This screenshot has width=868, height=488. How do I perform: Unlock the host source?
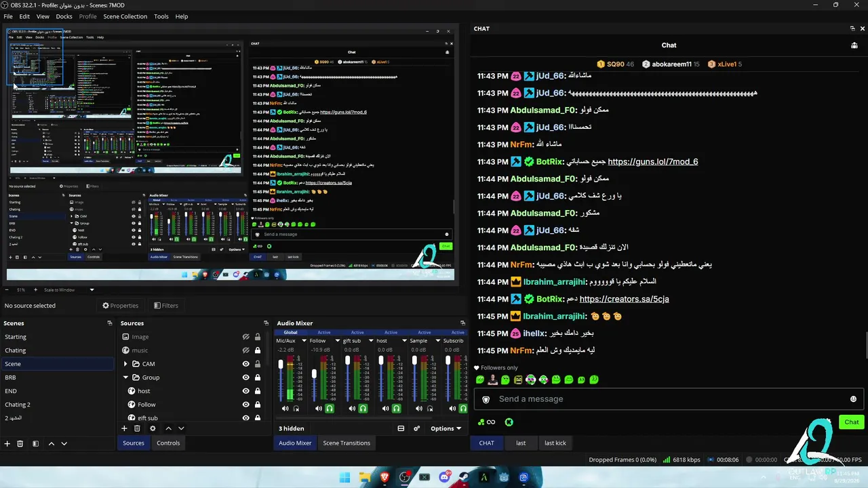tap(258, 391)
